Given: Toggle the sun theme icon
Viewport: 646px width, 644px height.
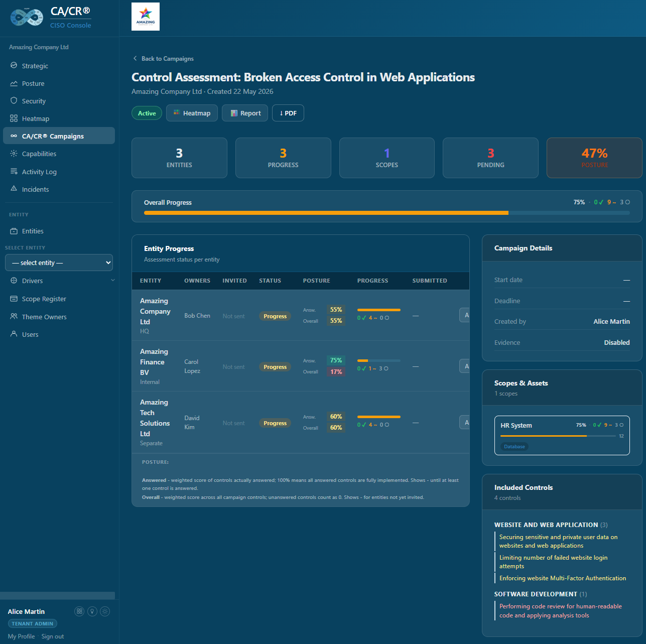Looking at the screenshot, I should click(105, 611).
